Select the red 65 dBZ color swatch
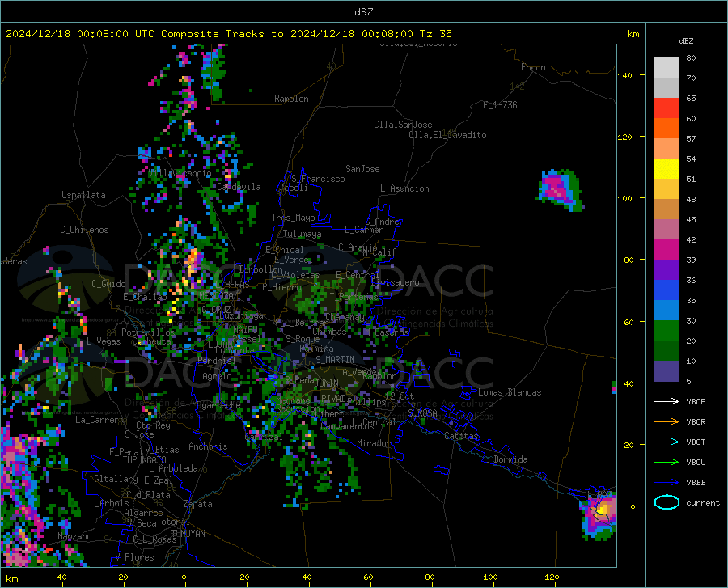Image resolution: width=728 pixels, height=588 pixels. tap(667, 108)
